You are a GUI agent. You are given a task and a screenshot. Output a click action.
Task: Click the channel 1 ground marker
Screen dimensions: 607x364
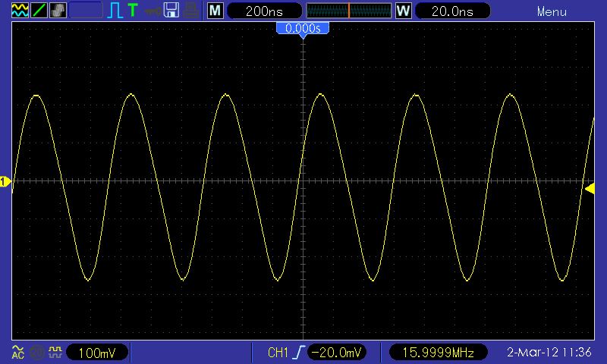[5, 181]
